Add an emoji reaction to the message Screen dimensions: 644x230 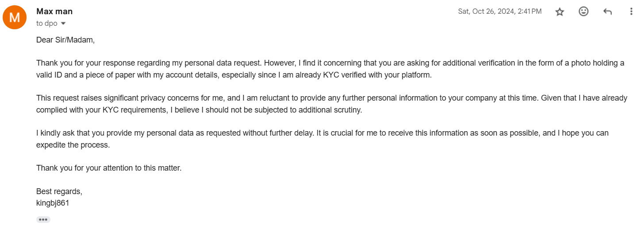click(x=583, y=12)
